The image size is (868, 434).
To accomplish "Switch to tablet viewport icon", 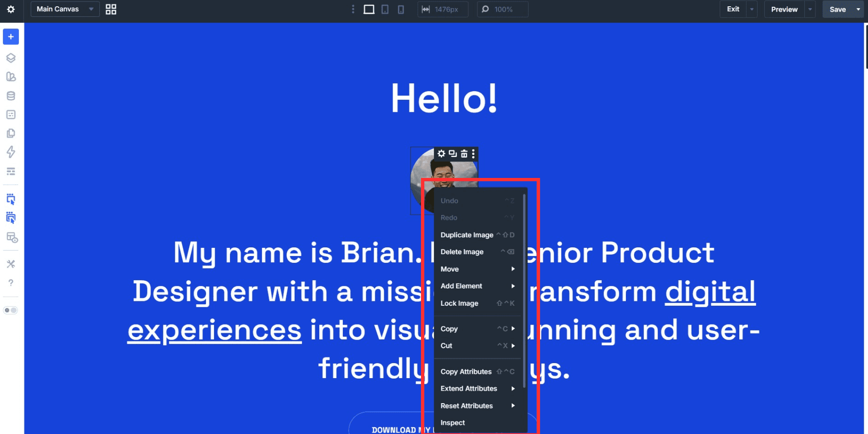I will point(385,9).
